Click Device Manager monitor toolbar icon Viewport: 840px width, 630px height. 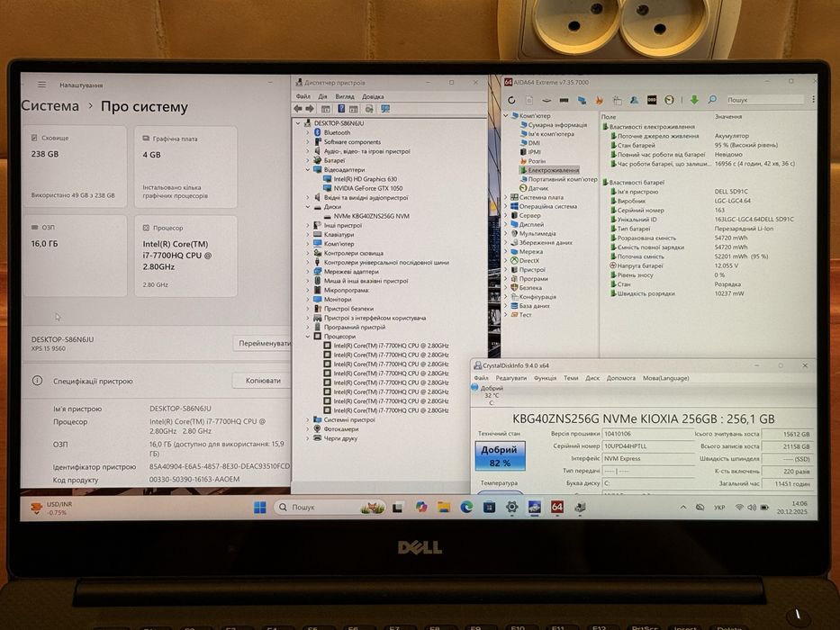[385, 109]
